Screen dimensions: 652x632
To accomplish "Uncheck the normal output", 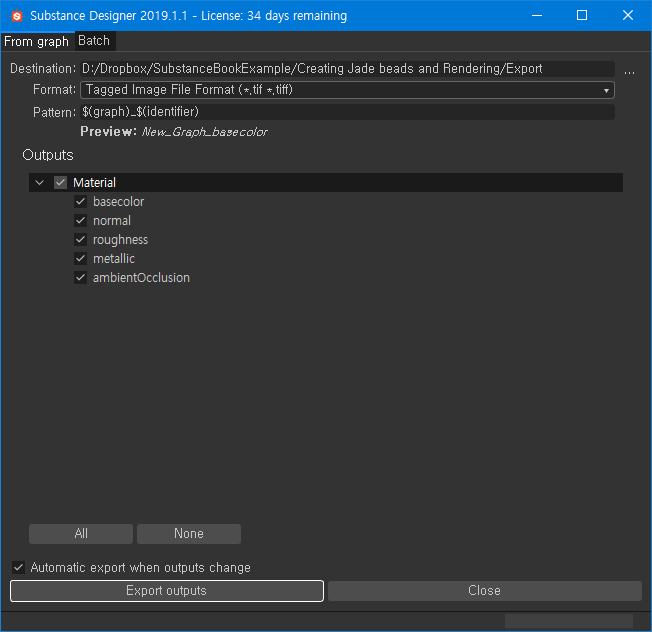I will (x=80, y=220).
